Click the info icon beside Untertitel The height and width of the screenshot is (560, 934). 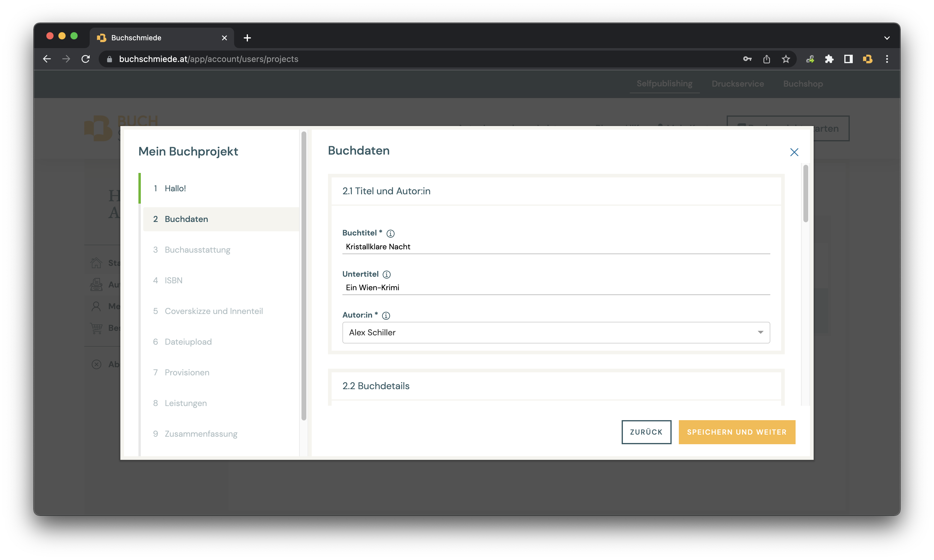pyautogui.click(x=387, y=274)
